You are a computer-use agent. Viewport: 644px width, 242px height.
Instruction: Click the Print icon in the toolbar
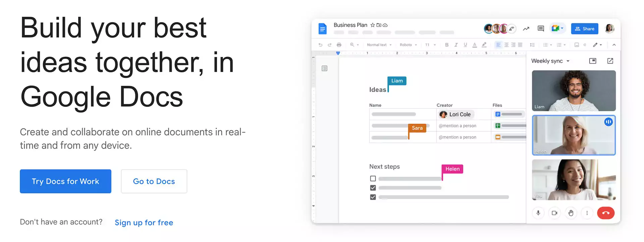pyautogui.click(x=339, y=45)
